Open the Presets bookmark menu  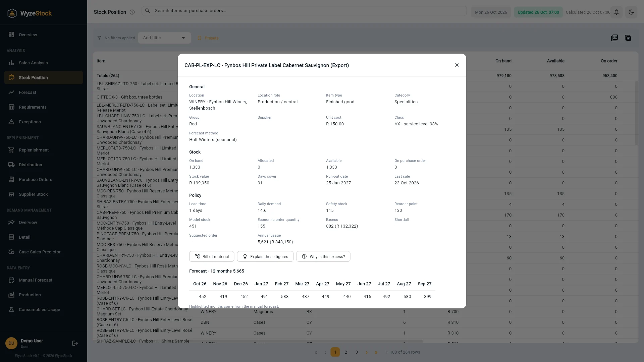[208, 38]
